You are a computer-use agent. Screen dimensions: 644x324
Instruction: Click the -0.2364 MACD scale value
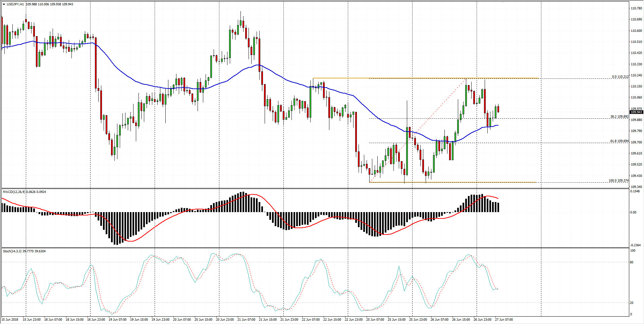click(x=635, y=245)
